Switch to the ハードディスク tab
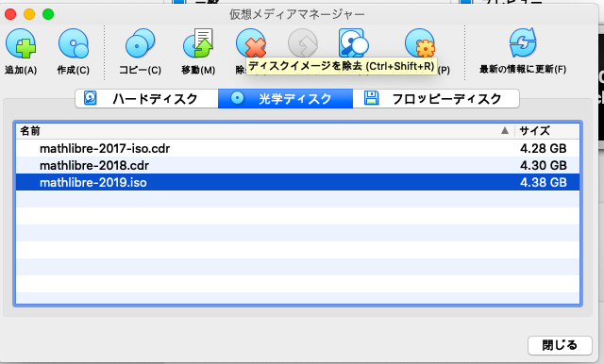The image size is (604, 364). [x=147, y=99]
